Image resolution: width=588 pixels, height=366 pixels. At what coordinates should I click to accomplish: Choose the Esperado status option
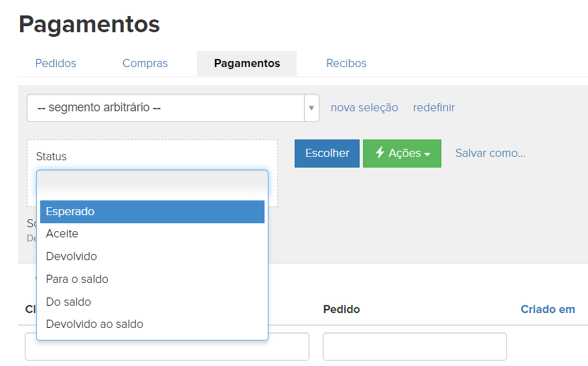(x=152, y=212)
